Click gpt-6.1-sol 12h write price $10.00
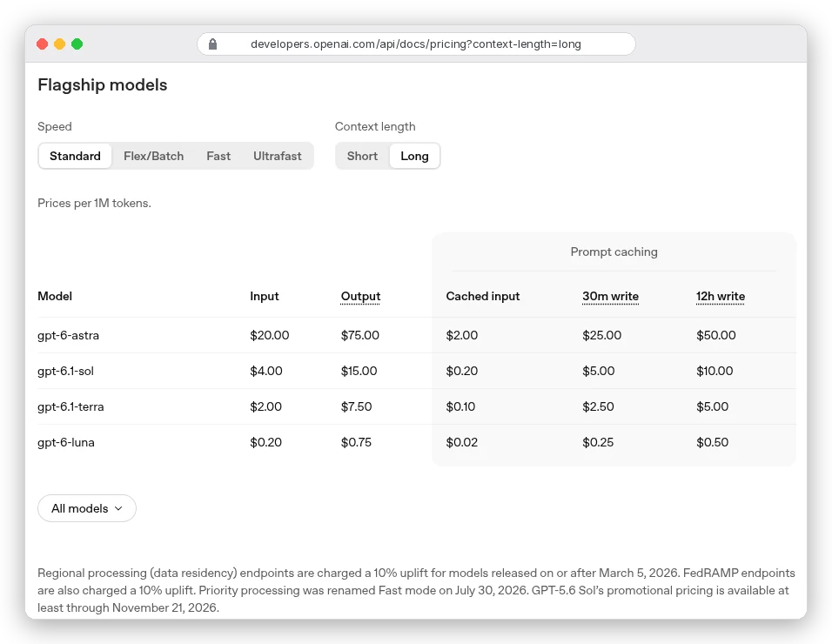 [x=715, y=371]
